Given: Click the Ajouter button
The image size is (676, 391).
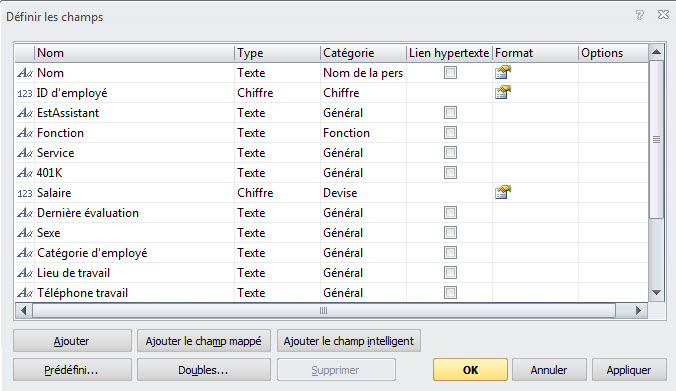Looking at the screenshot, I should (x=72, y=341).
